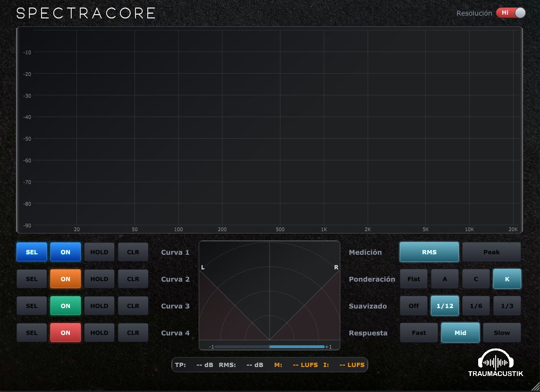The height and width of the screenshot is (392, 540).
Task: Clear Curva 1 with its CLR button
Action: (133, 252)
